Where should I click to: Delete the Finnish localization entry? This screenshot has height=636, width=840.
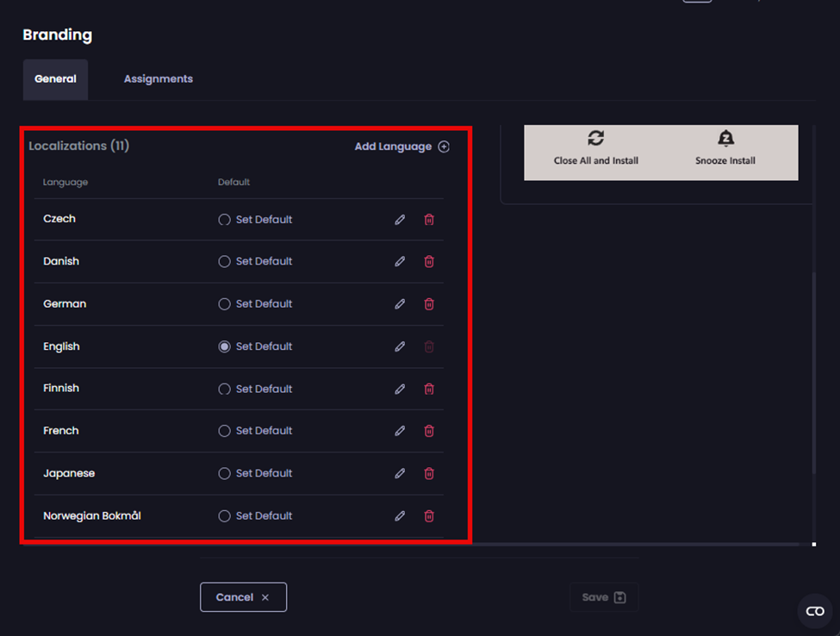[428, 389]
